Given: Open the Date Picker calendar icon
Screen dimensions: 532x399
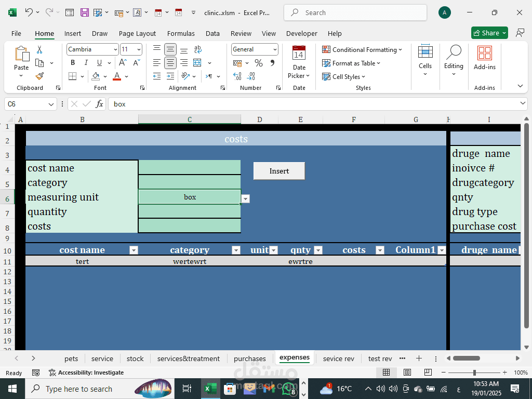Looking at the screenshot, I should tap(299, 53).
